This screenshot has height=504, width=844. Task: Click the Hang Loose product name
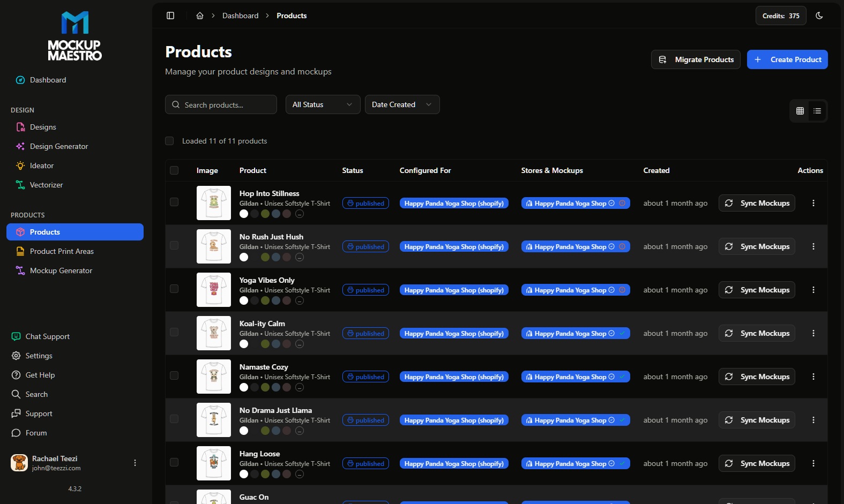259,454
